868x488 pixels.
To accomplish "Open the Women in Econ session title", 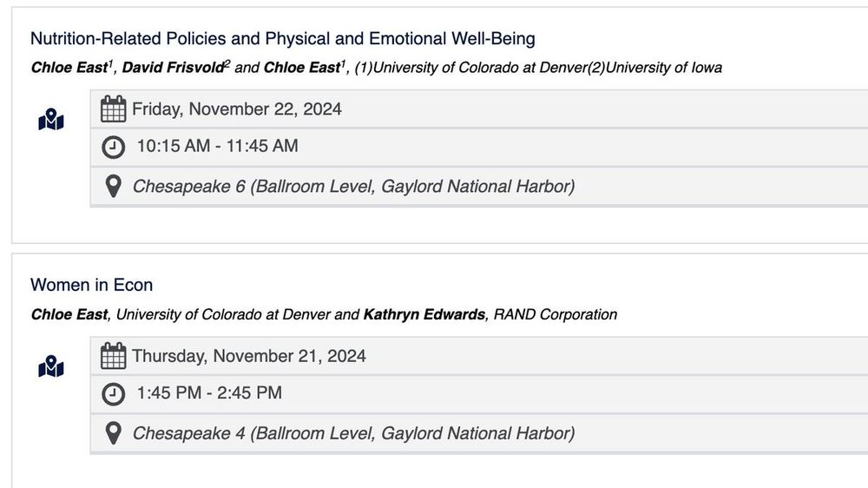I will click(x=91, y=285).
